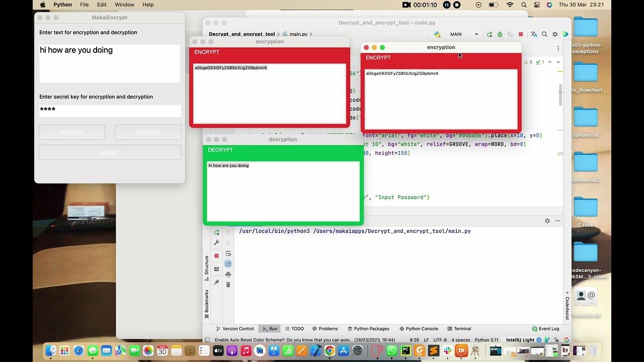Click the red Stop square in Run panel sidebar
644x362 pixels.
coord(217,256)
